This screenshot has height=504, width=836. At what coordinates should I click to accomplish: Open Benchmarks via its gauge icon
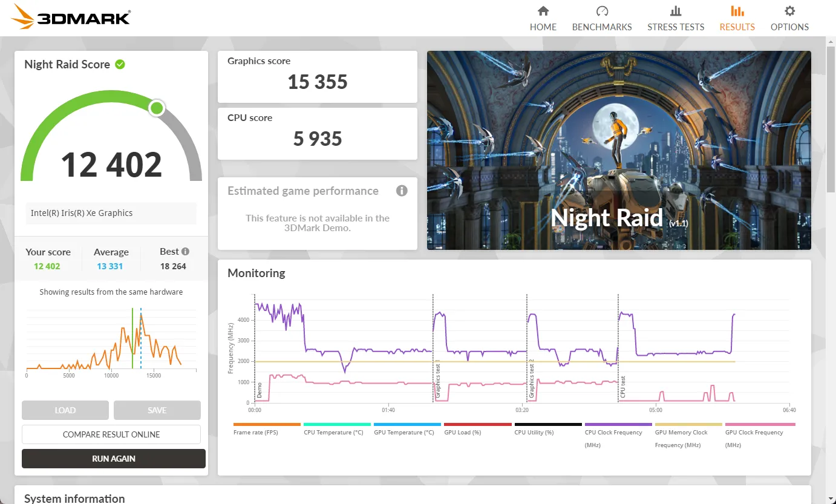(601, 10)
